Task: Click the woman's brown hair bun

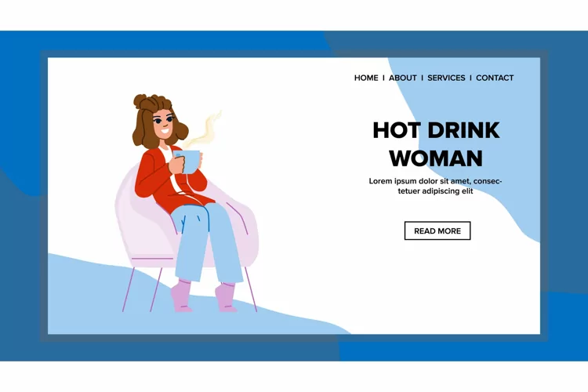Action: [x=141, y=101]
